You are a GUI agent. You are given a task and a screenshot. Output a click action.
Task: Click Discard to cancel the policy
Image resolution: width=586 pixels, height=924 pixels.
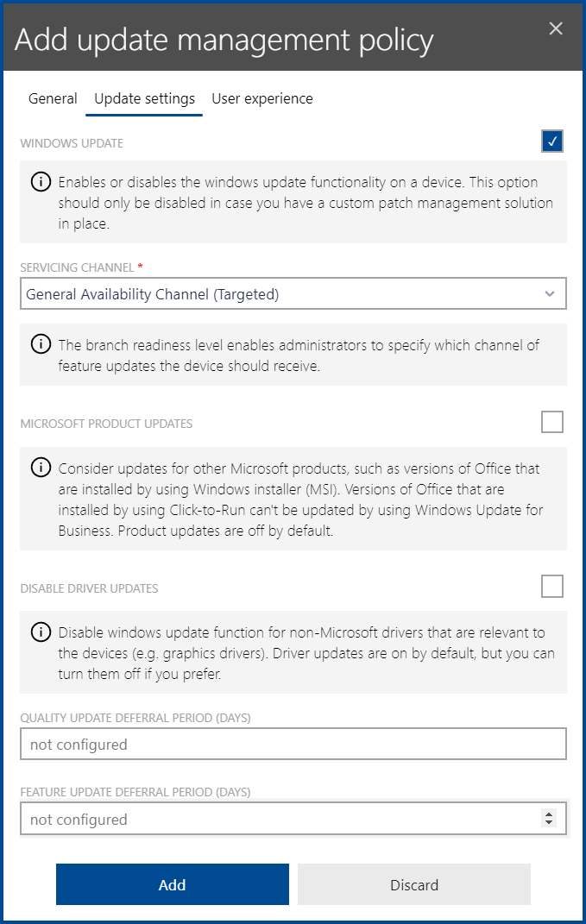pos(413,884)
